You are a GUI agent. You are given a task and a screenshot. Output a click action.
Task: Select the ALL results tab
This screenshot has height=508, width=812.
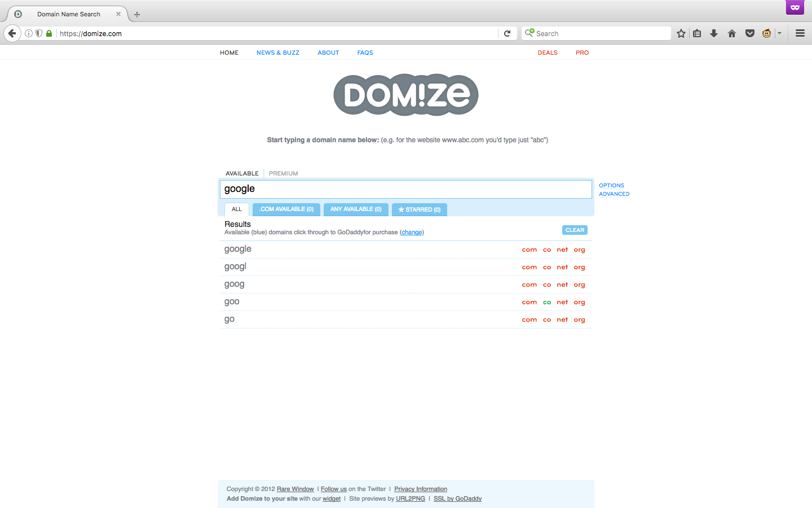click(237, 209)
